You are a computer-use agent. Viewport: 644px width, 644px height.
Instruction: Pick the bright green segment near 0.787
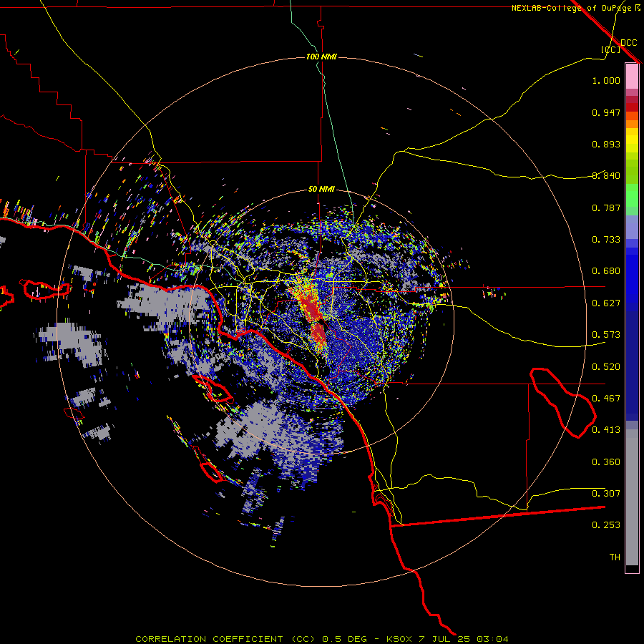632,196
